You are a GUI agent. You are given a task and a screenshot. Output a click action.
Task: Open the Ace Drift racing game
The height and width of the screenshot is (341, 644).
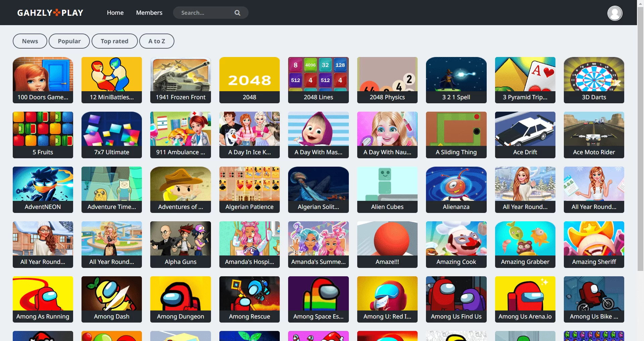tap(525, 135)
